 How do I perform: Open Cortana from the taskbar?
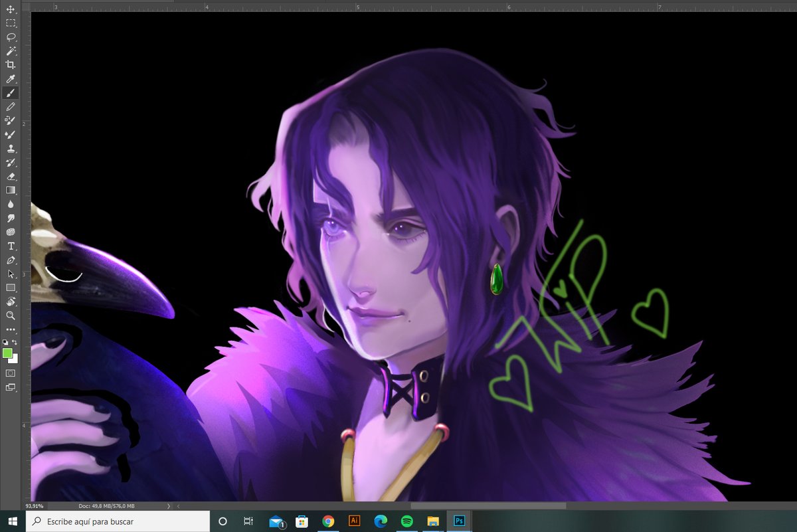[223, 521]
